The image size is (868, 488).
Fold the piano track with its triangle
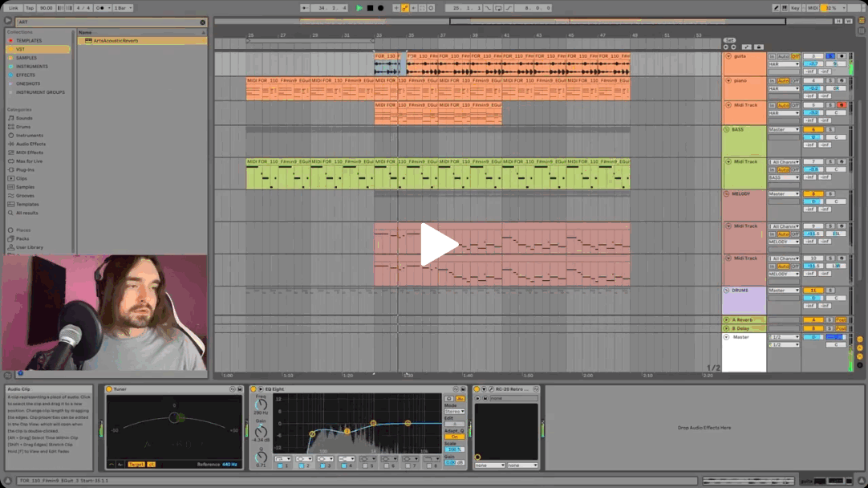pyautogui.click(x=728, y=81)
